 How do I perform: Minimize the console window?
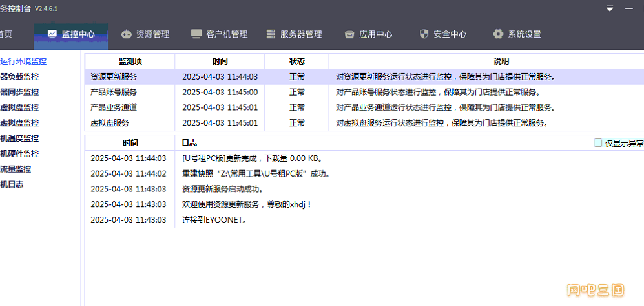tap(629, 8)
